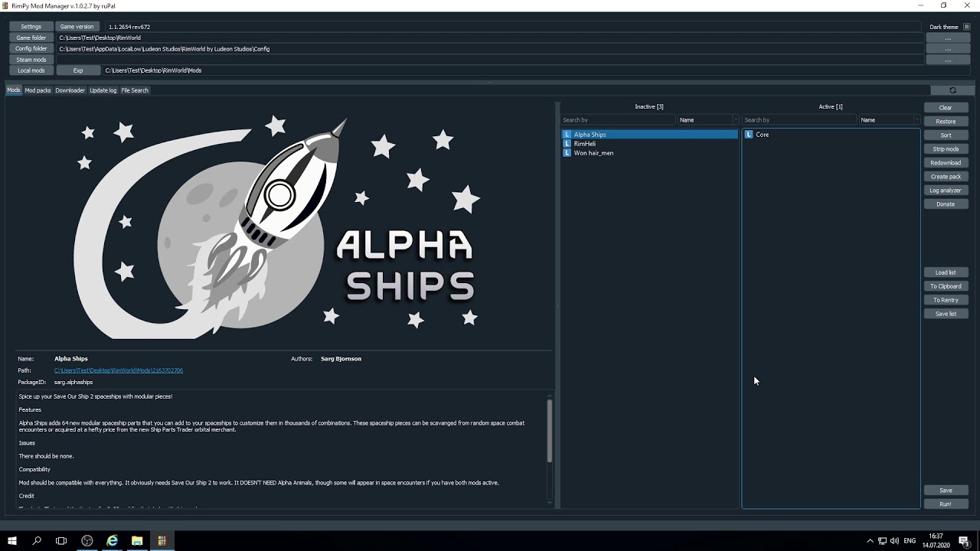Click the round icon next to Task View
The height and width of the screenshot is (551, 980).
click(87, 541)
